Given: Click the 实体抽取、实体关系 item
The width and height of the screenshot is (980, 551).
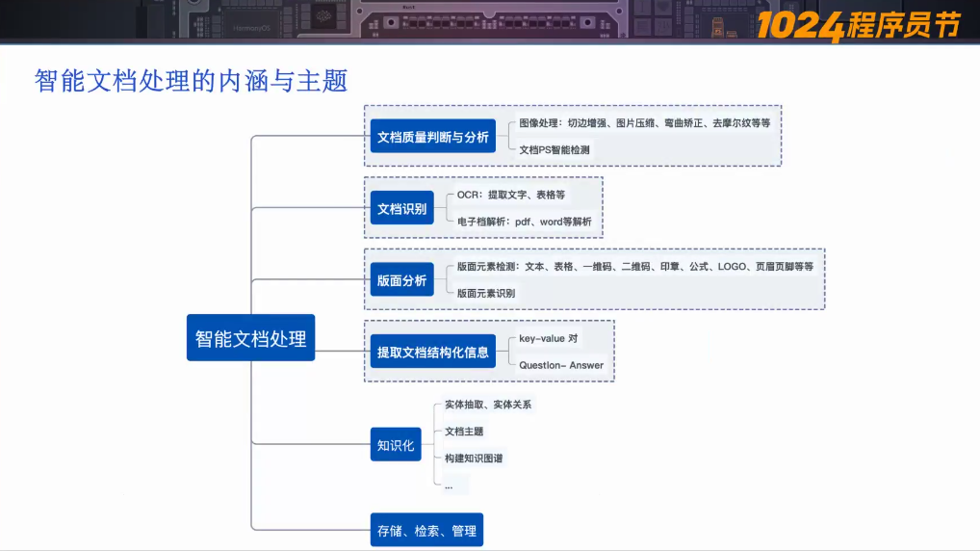Looking at the screenshot, I should [488, 405].
